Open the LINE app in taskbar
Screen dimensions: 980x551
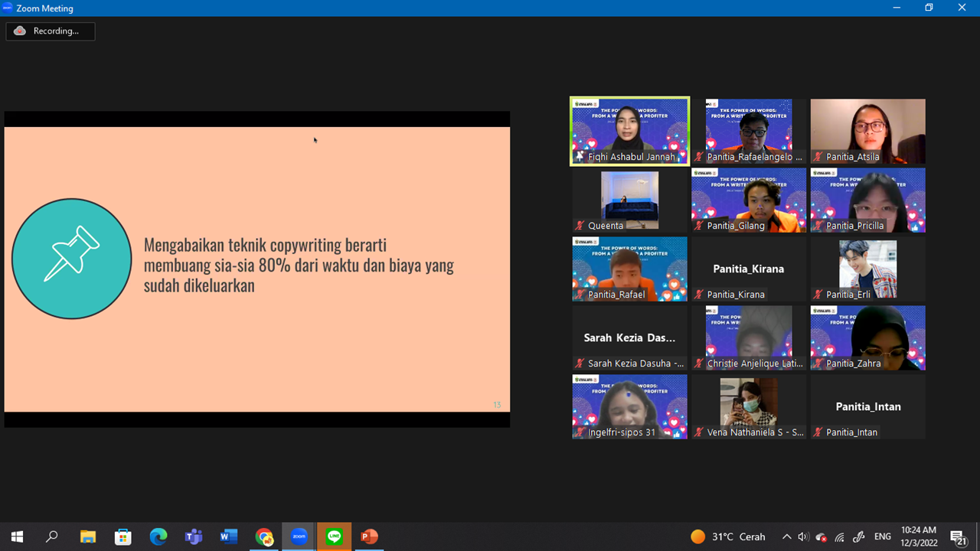coord(334,536)
